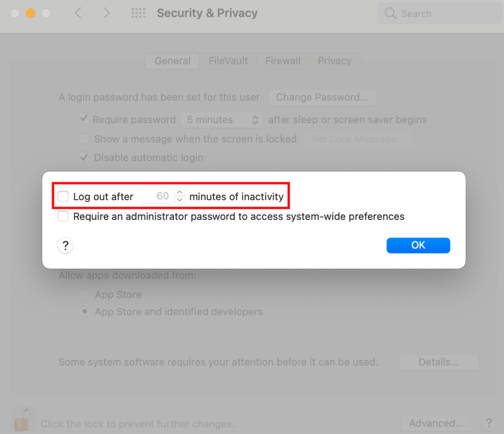Toggle Disable automatic login checkbox
The image size is (504, 434).
tap(84, 157)
